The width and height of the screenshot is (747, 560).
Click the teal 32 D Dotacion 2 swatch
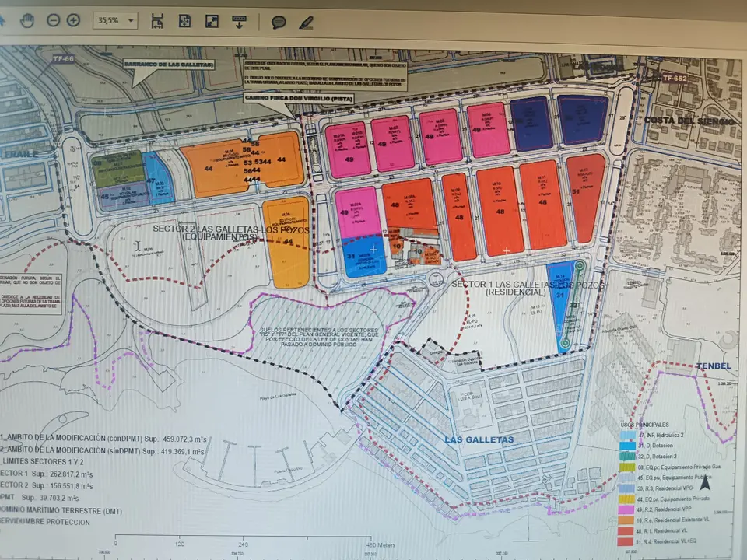pos(627,457)
